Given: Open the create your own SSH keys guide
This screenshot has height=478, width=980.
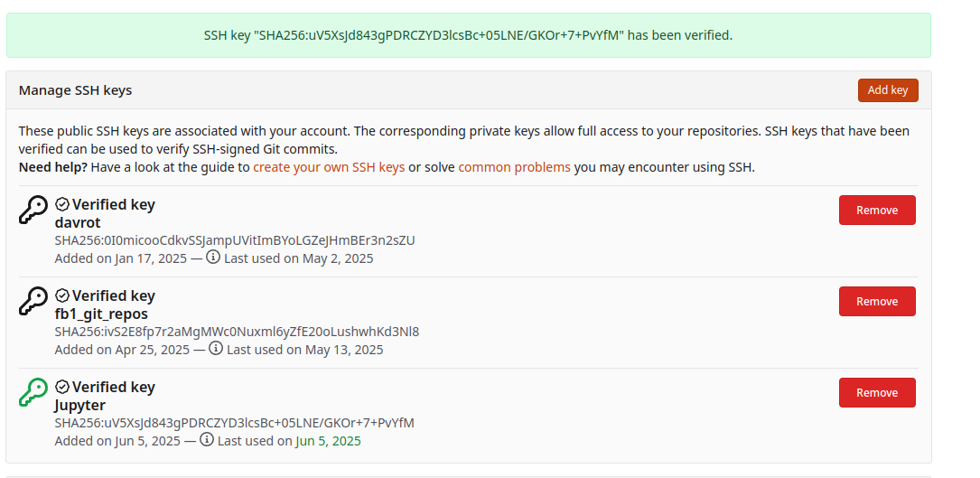Looking at the screenshot, I should point(329,168).
